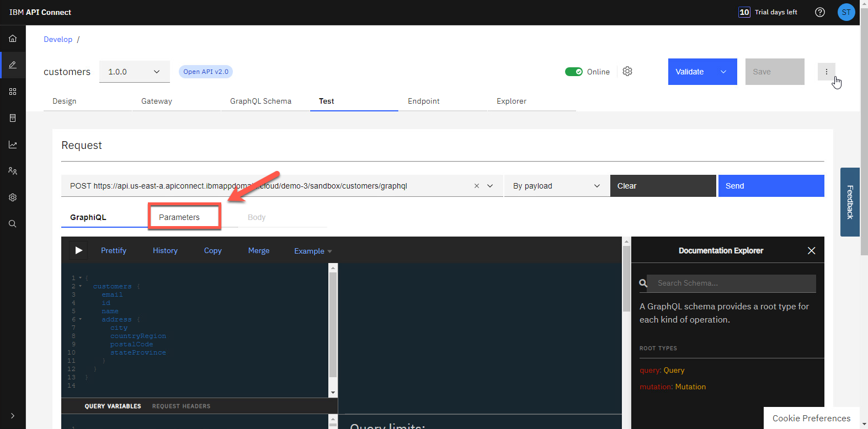Viewport: 868px width, 429px height.
Task: Click the Home icon in left sidebar
Action: (x=13, y=39)
